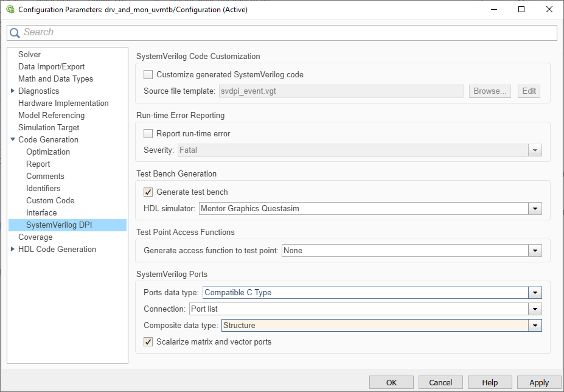564x392 pixels.
Task: Click the Simulink gear icon in title bar
Action: [10, 10]
